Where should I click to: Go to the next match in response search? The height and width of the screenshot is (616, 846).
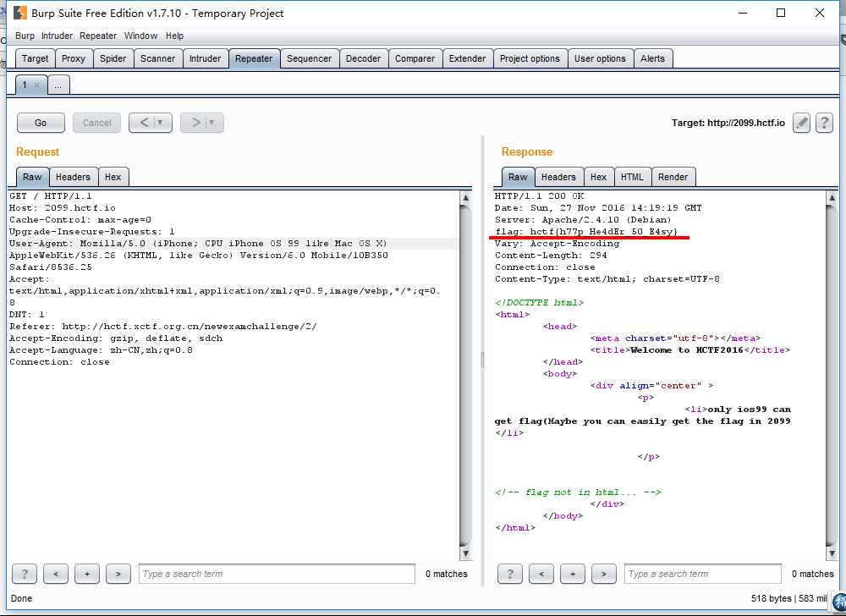604,574
